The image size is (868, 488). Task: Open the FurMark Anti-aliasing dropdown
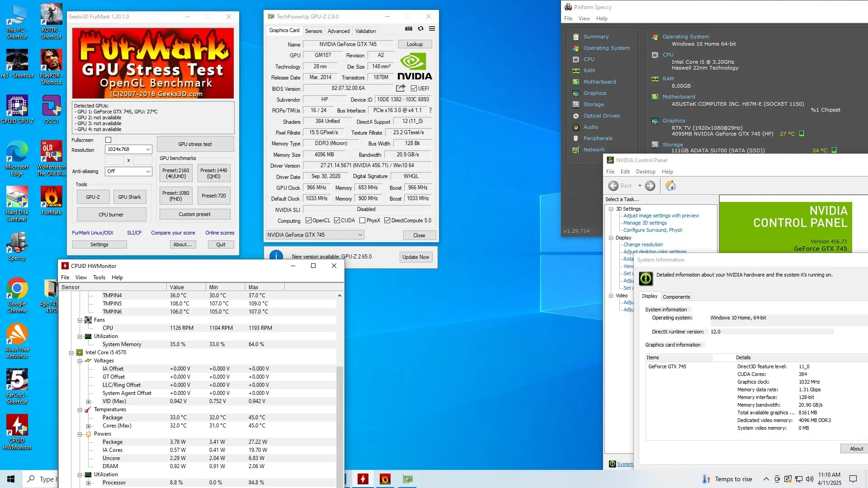[128, 171]
